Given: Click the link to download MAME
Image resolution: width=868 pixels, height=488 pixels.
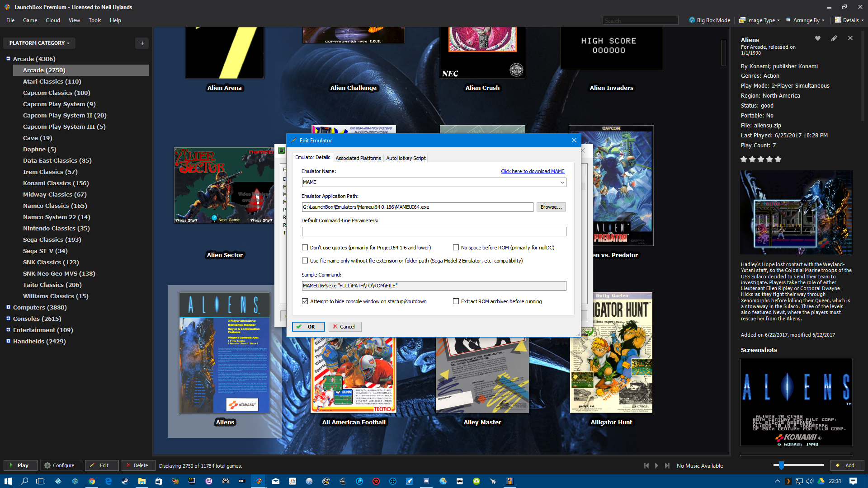Looking at the screenshot, I should click(x=533, y=171).
